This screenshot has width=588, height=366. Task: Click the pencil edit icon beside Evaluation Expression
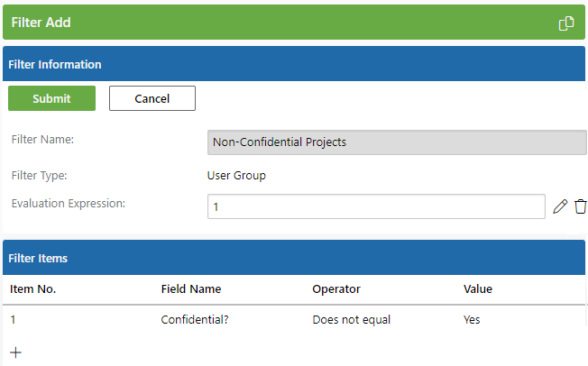coord(560,206)
